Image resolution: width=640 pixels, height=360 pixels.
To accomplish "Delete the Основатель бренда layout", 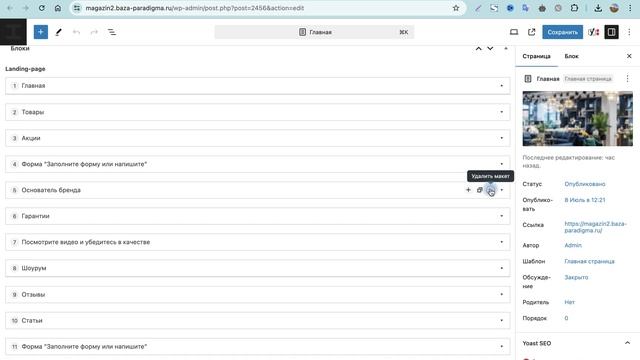I will pyautogui.click(x=491, y=190).
